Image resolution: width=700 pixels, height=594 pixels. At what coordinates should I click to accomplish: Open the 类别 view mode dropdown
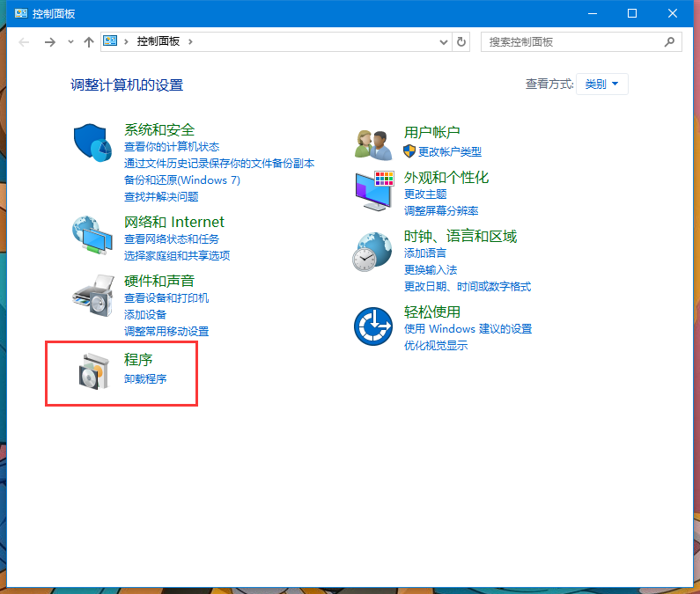[x=602, y=84]
